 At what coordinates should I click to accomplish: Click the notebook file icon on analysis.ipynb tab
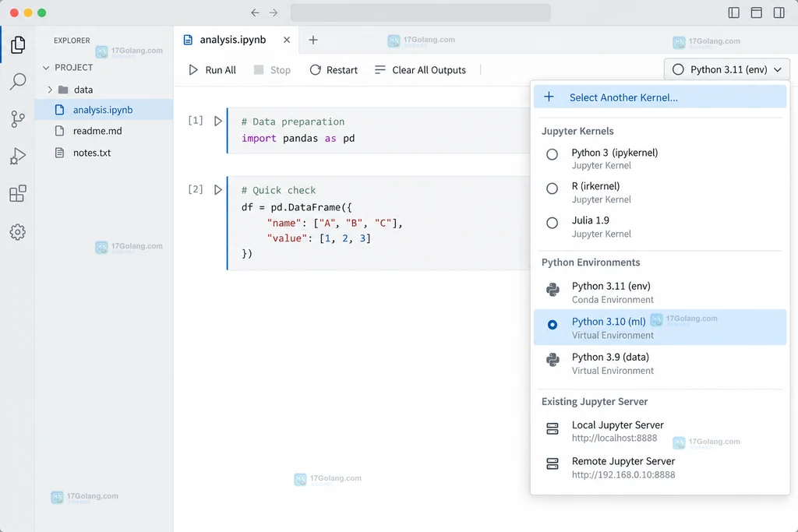[x=189, y=40]
